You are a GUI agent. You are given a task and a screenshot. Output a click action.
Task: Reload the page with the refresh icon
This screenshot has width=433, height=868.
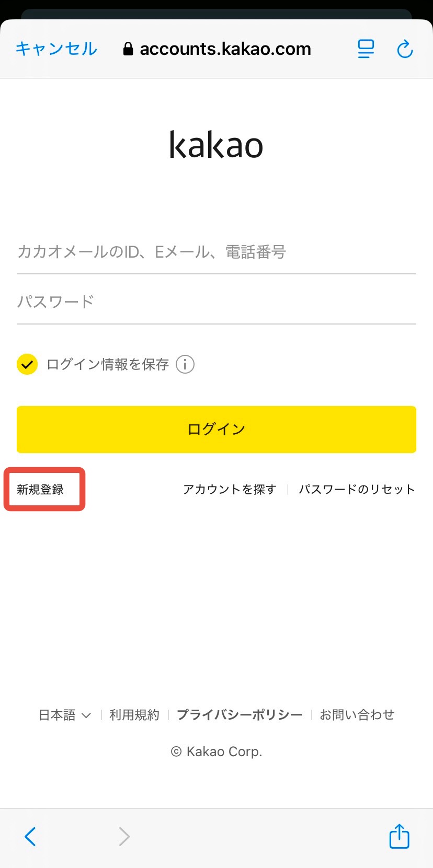405,50
